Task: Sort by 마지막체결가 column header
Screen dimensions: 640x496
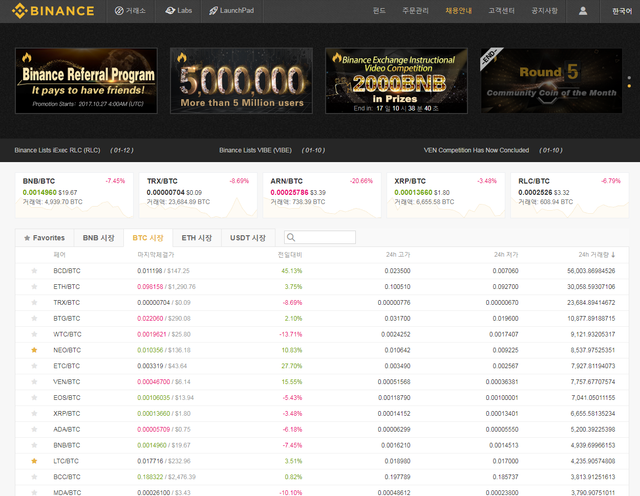Action: click(156, 255)
